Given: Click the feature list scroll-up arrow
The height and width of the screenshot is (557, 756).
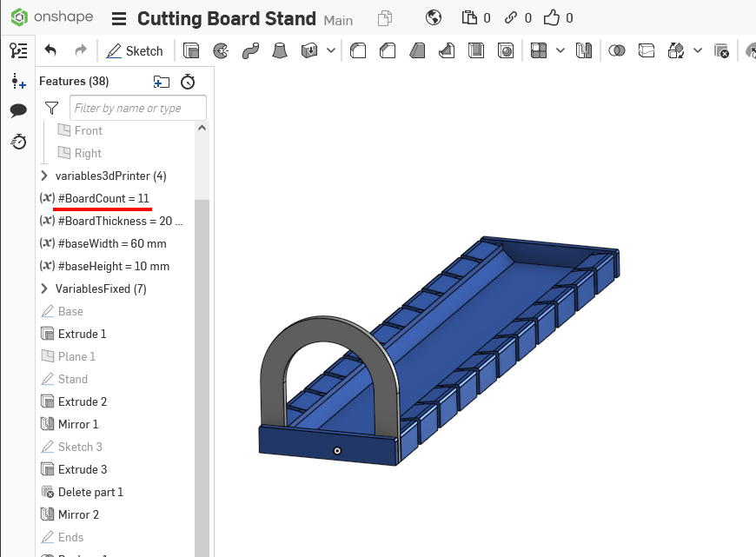Looking at the screenshot, I should click(x=202, y=129).
